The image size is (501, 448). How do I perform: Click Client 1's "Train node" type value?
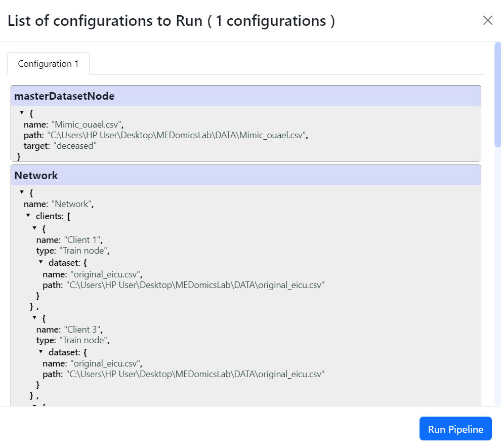pos(84,251)
